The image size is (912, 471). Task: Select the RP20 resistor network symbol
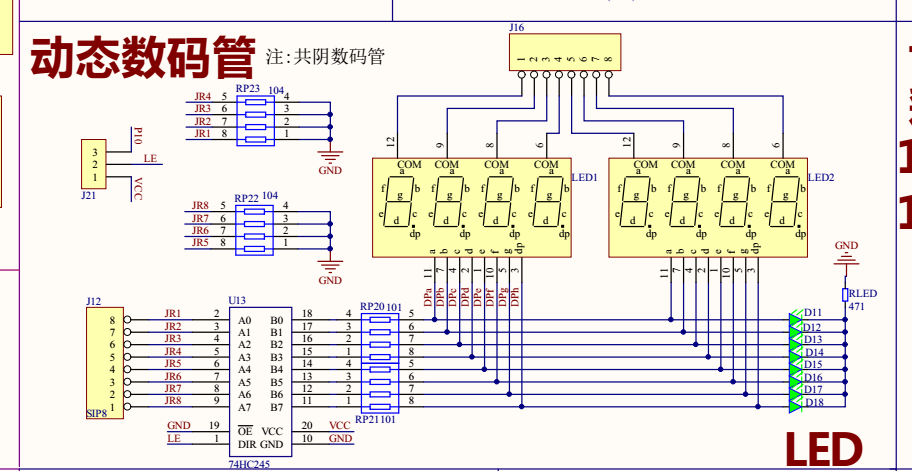pos(380,338)
